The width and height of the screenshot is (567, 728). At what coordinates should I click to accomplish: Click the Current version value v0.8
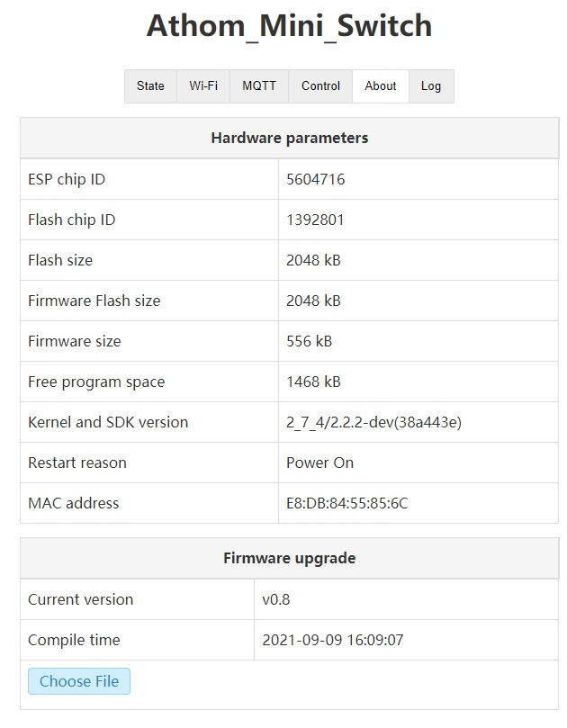297,599
